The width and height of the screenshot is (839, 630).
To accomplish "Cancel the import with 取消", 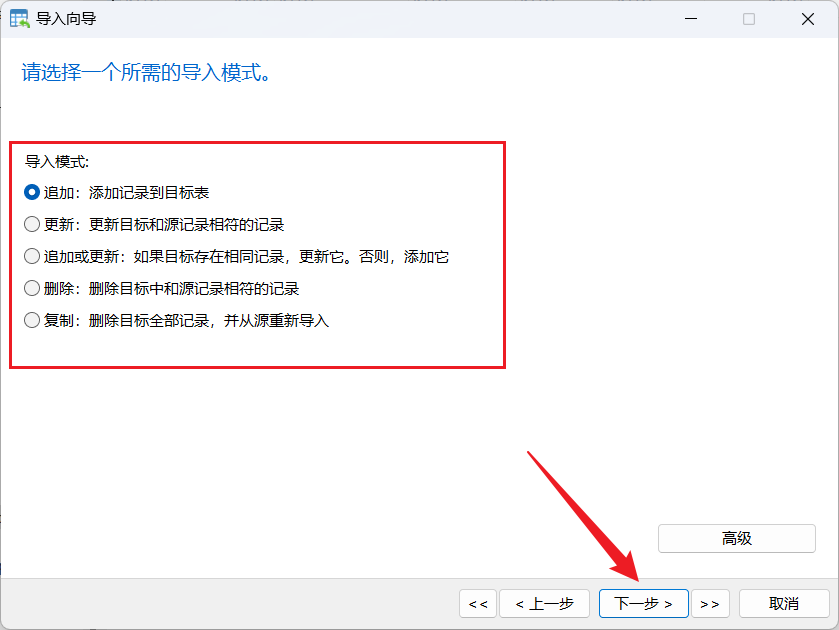I will click(x=784, y=603).
